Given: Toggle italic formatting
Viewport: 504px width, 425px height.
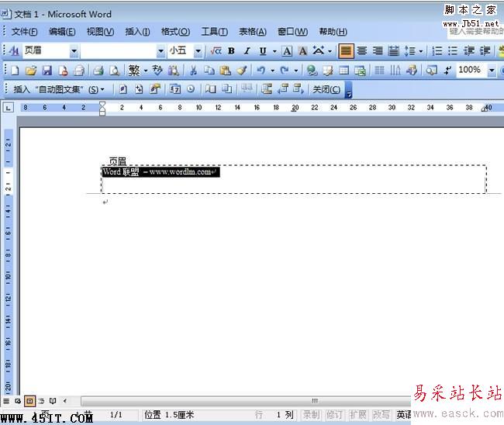Looking at the screenshot, I should tap(247, 50).
